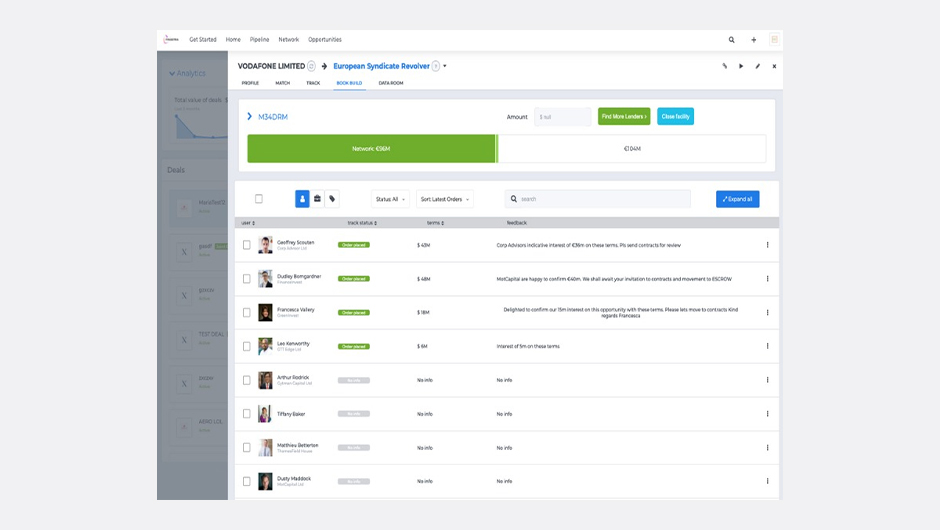Select the BOOK BUILD tab
The height and width of the screenshot is (530, 940).
(x=349, y=83)
